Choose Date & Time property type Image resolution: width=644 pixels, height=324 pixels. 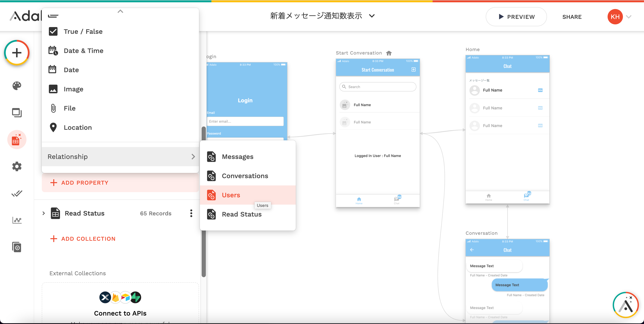pyautogui.click(x=83, y=51)
